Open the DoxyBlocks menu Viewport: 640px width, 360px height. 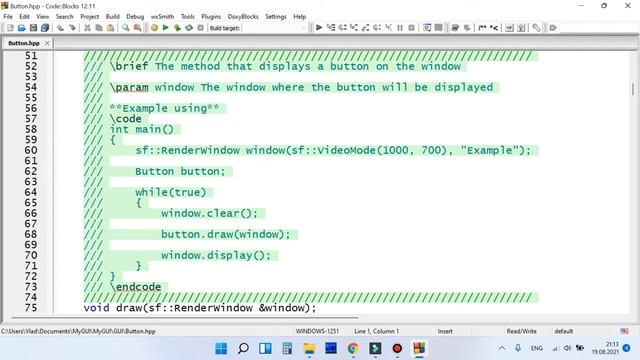(243, 16)
